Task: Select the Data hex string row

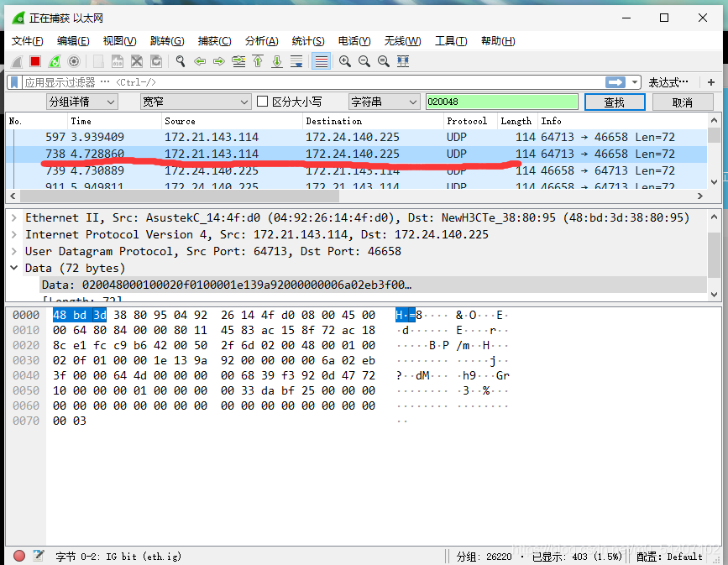Action: (374, 285)
